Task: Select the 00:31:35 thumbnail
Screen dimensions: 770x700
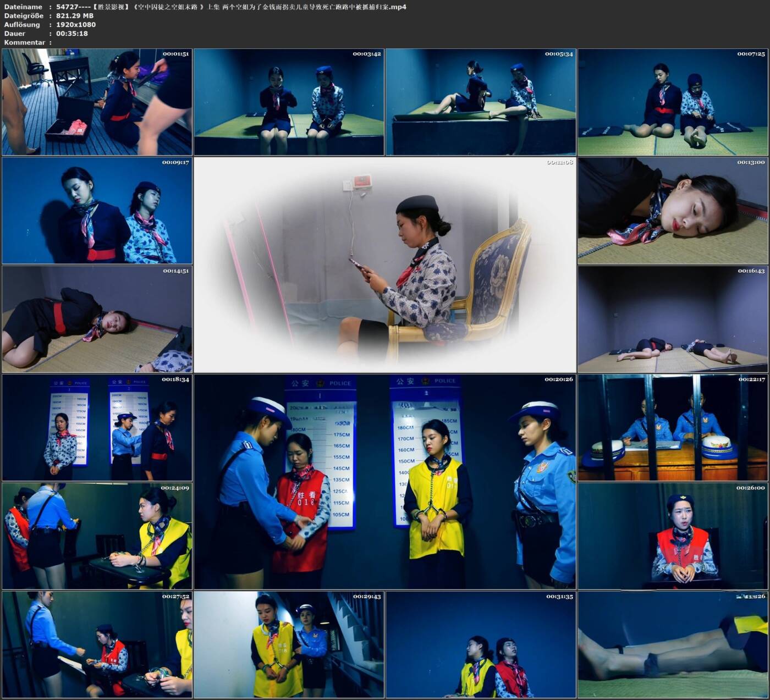Action: tap(481, 644)
